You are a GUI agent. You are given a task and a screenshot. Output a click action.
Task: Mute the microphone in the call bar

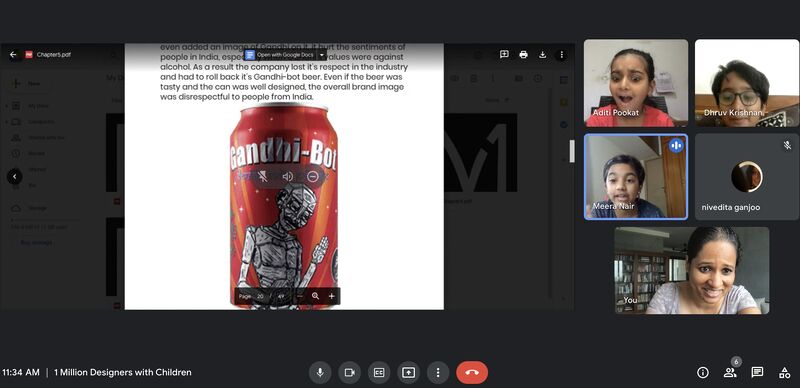click(320, 373)
